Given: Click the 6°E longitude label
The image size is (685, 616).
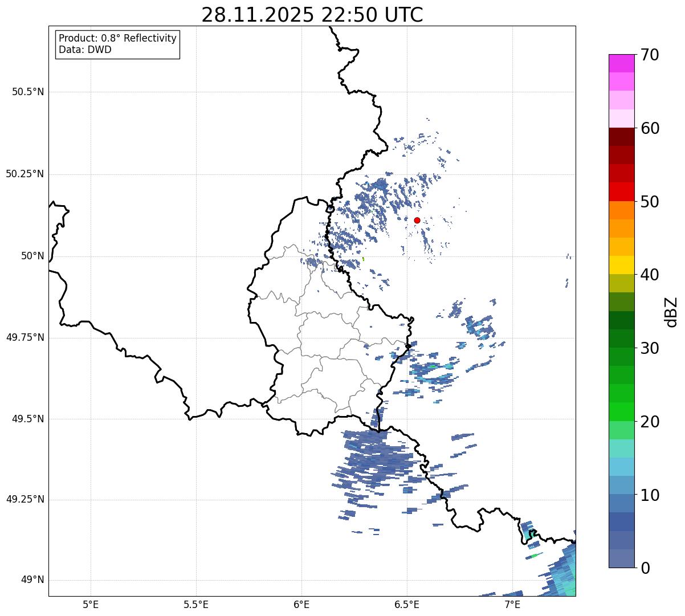Looking at the screenshot, I should click(x=301, y=605).
